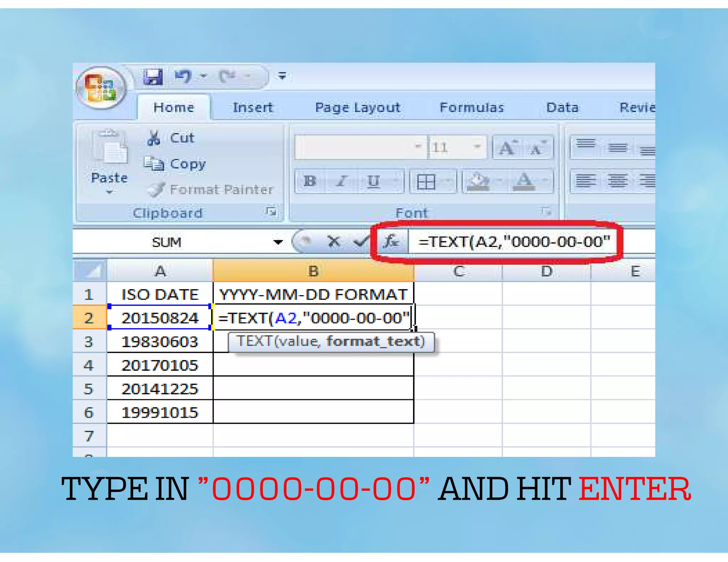This screenshot has height=562, width=728.
Task: Click the Copy icon
Action: pyautogui.click(x=154, y=164)
